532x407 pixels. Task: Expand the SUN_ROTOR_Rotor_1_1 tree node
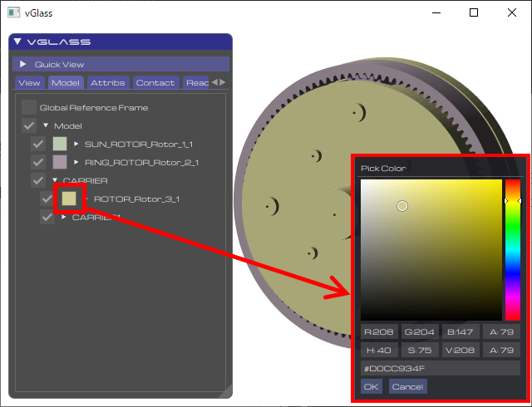[76, 144]
